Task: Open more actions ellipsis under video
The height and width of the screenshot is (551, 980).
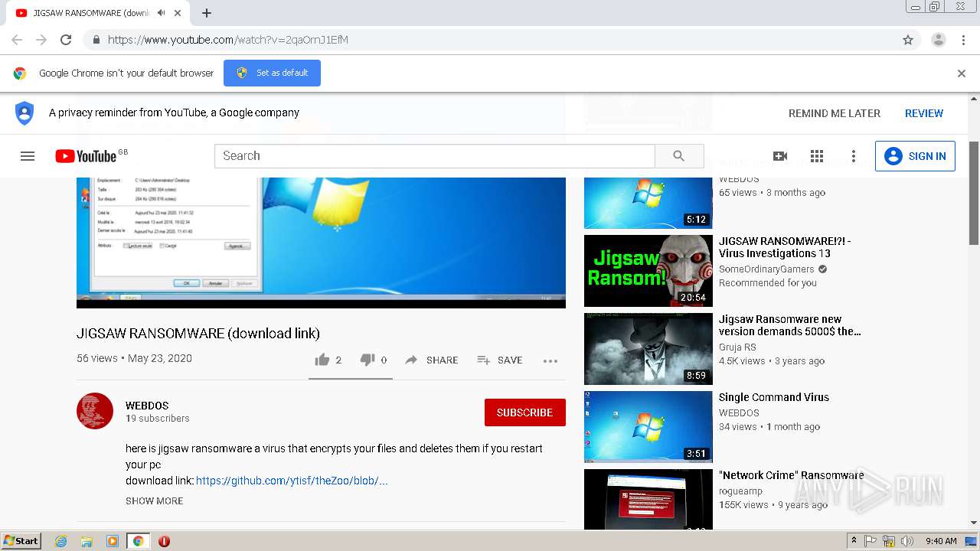Action: [550, 360]
